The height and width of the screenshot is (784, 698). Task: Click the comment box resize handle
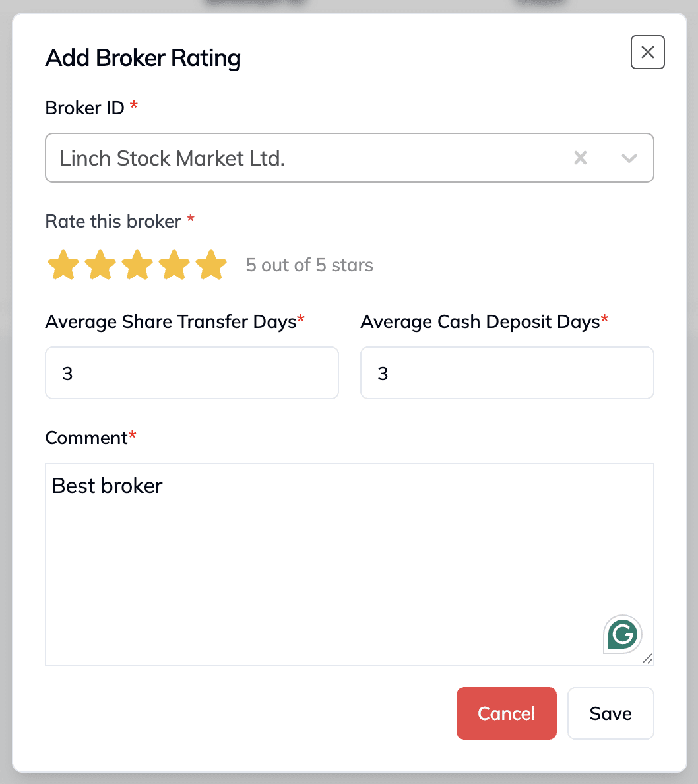coord(647,659)
